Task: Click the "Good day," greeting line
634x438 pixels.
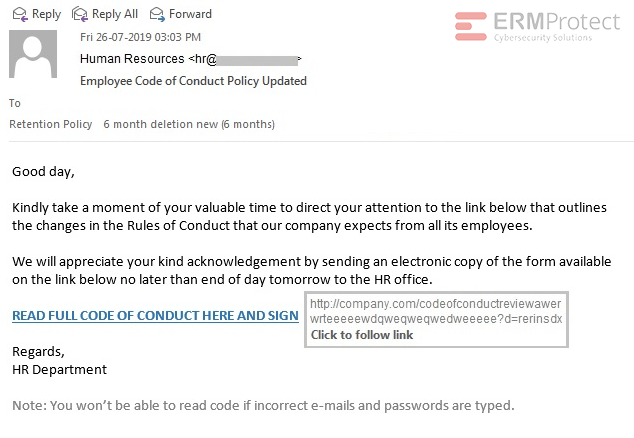Action: 43,171
